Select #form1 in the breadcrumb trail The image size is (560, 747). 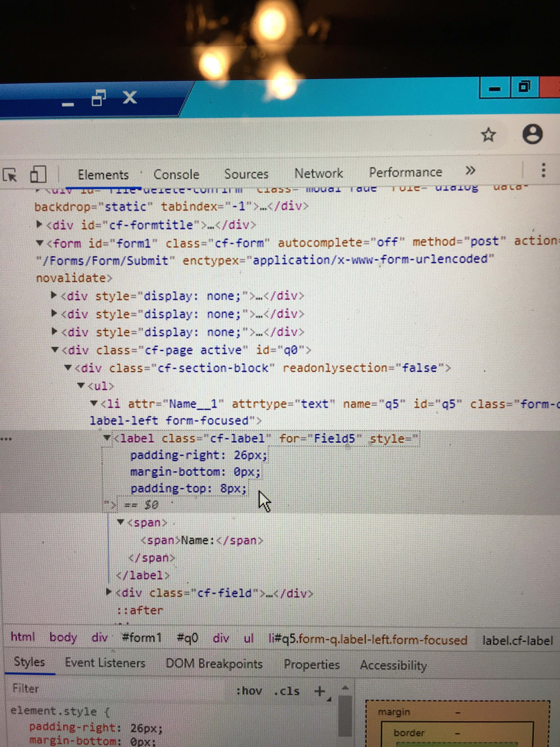click(x=142, y=638)
